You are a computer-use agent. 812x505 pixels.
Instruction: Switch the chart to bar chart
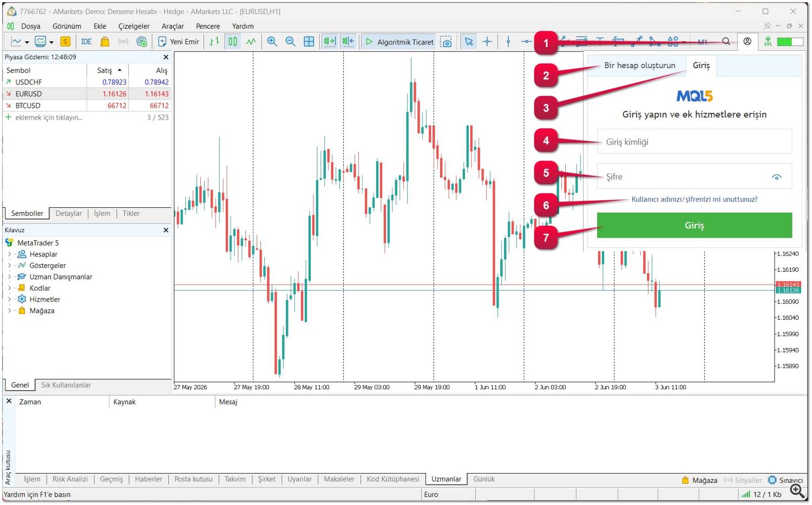(214, 42)
